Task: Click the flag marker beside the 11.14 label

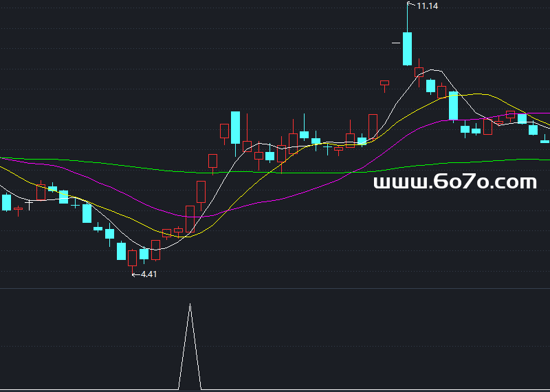Action: pyautogui.click(x=411, y=5)
